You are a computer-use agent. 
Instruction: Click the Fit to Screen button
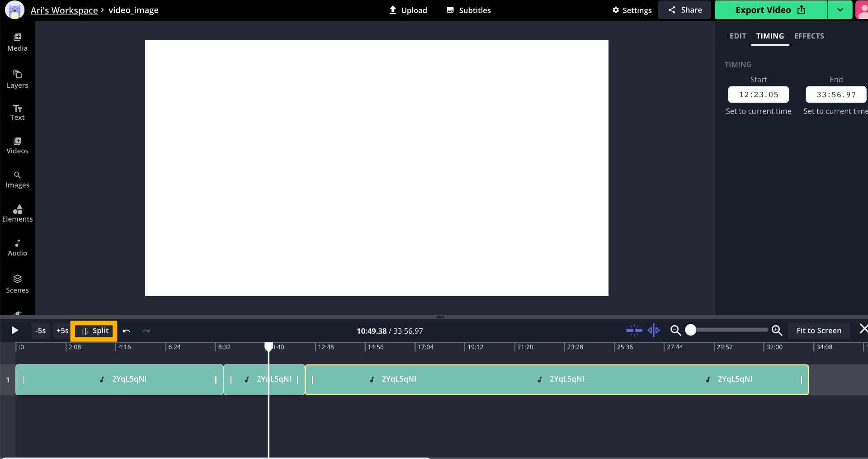coord(819,331)
